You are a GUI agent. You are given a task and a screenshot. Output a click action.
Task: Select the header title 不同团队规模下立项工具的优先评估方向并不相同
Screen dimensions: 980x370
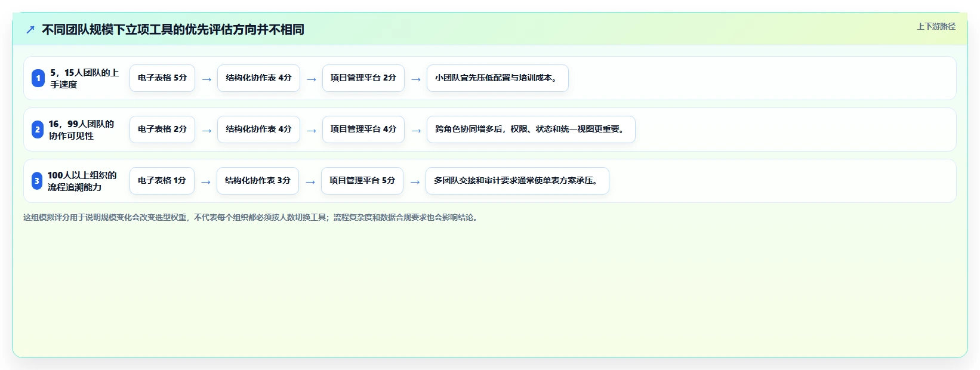coord(173,29)
